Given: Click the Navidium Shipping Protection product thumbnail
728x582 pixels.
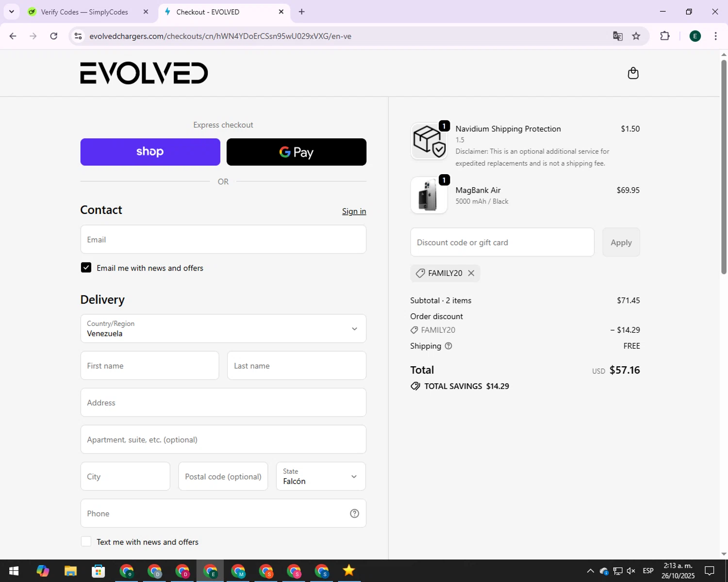Looking at the screenshot, I should coord(429,141).
